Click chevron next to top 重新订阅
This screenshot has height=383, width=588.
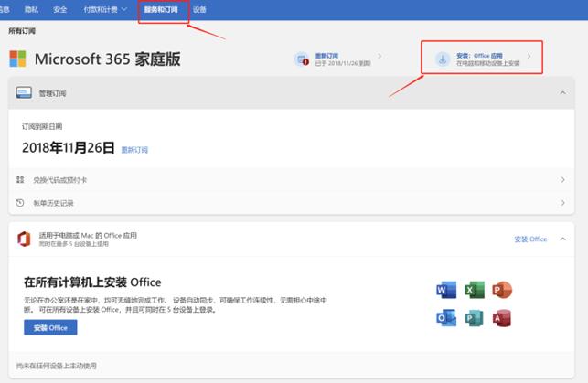(380, 56)
